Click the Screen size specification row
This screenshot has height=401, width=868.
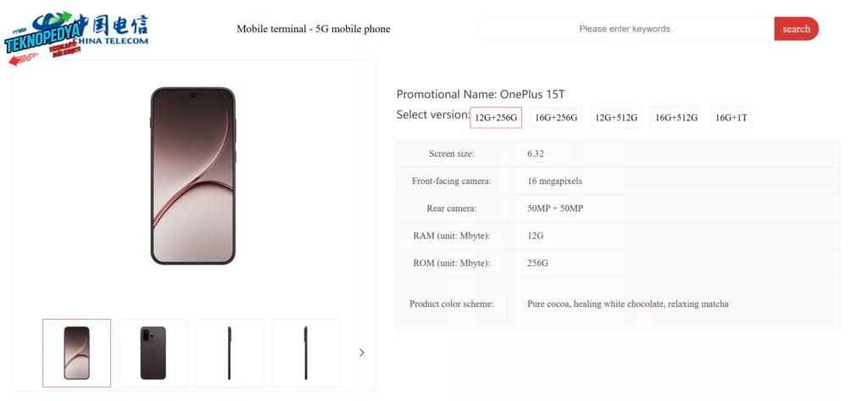pyautogui.click(x=618, y=153)
